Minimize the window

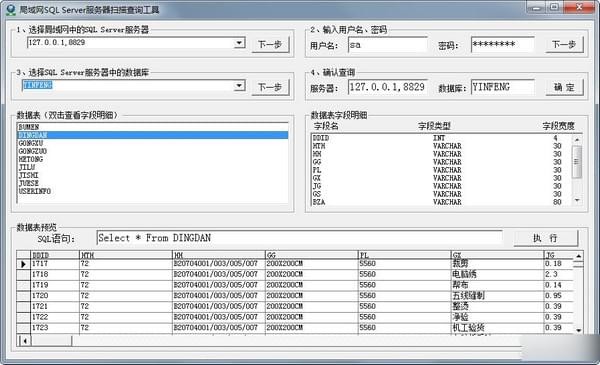tap(536, 8)
